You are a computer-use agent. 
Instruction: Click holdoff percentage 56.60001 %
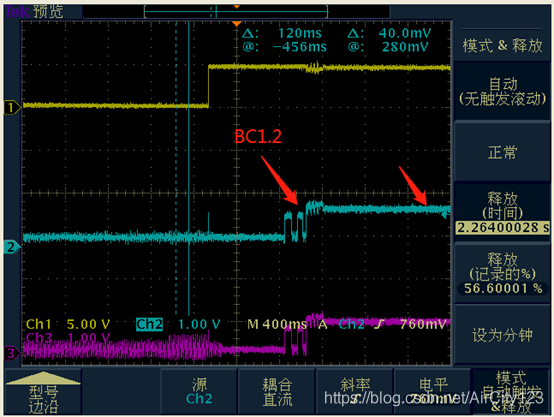(503, 288)
